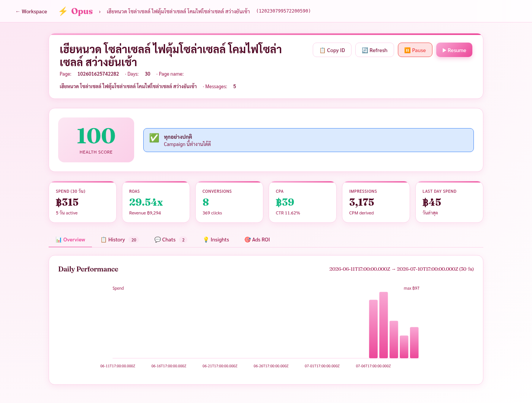Open the ROAS 29.54x metric card
The image size is (532, 403).
[x=156, y=202]
